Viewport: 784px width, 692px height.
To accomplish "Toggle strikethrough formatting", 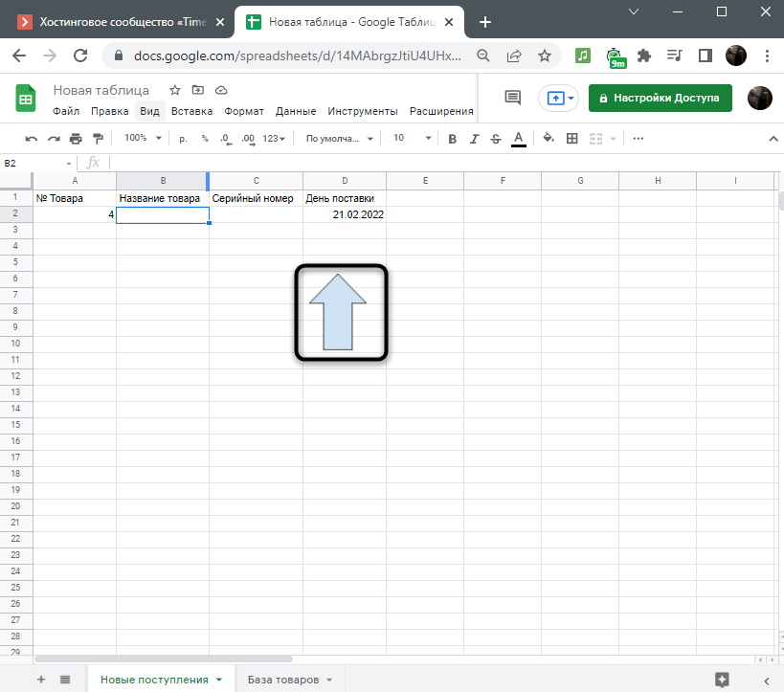I will (495, 138).
